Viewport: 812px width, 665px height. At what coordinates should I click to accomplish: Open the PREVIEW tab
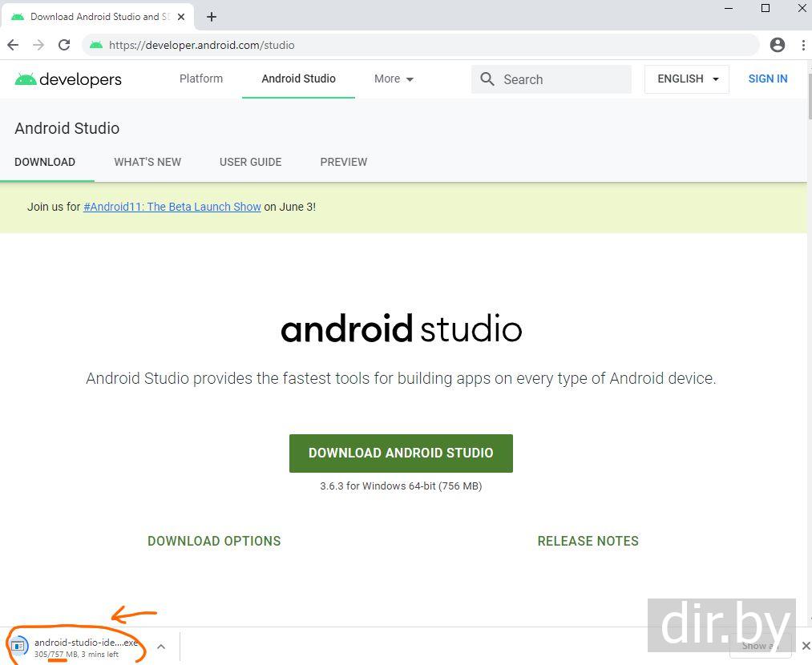coord(344,162)
